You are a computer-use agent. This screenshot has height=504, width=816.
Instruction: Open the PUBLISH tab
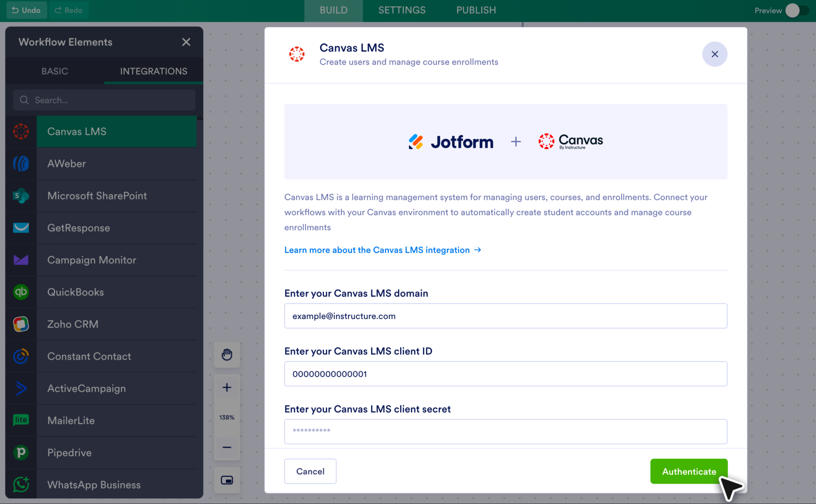476,10
